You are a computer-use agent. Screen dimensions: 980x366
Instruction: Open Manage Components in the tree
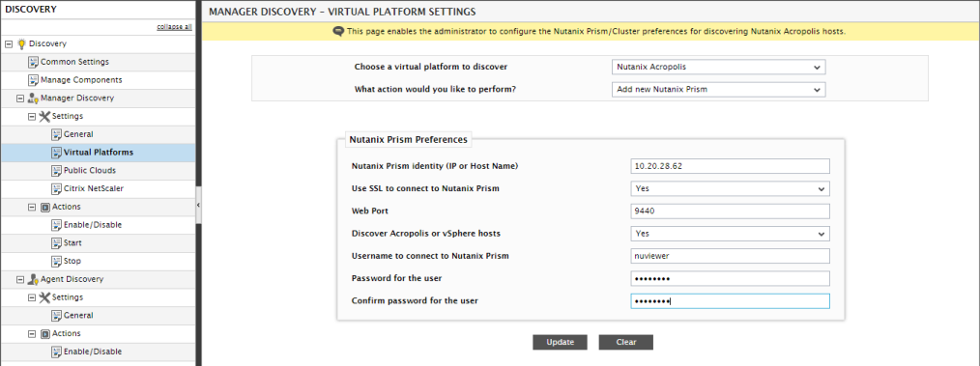(81, 80)
